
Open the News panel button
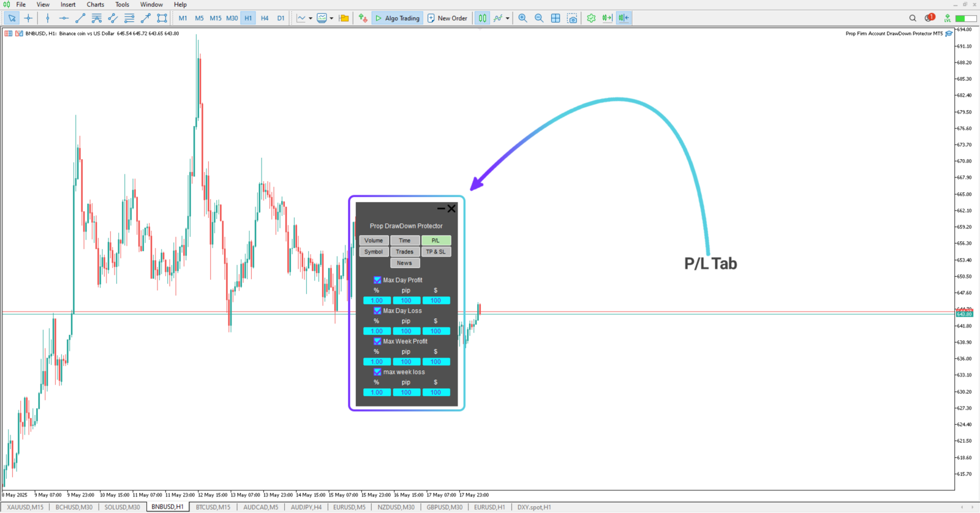click(404, 263)
